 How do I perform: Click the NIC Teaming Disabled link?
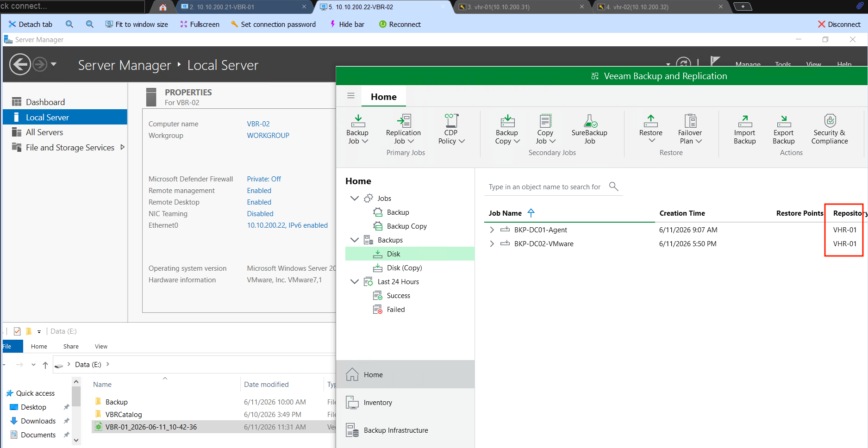260,214
